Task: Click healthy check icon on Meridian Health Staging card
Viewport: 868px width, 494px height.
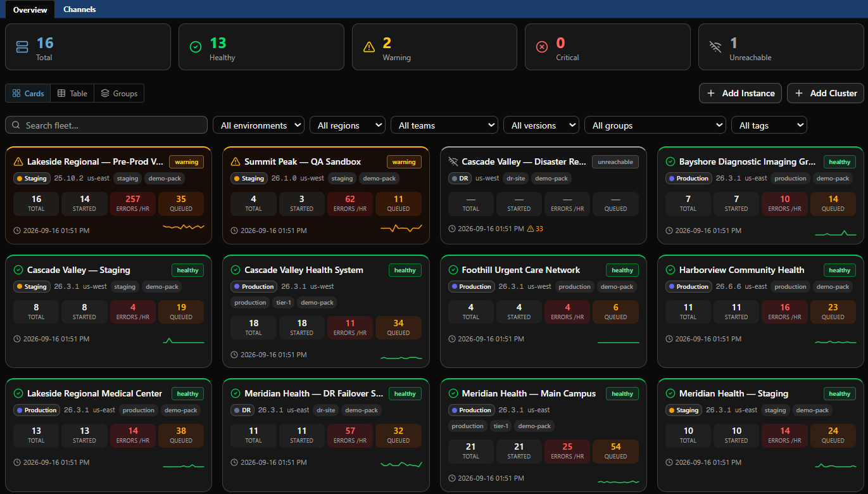Action: [670, 393]
